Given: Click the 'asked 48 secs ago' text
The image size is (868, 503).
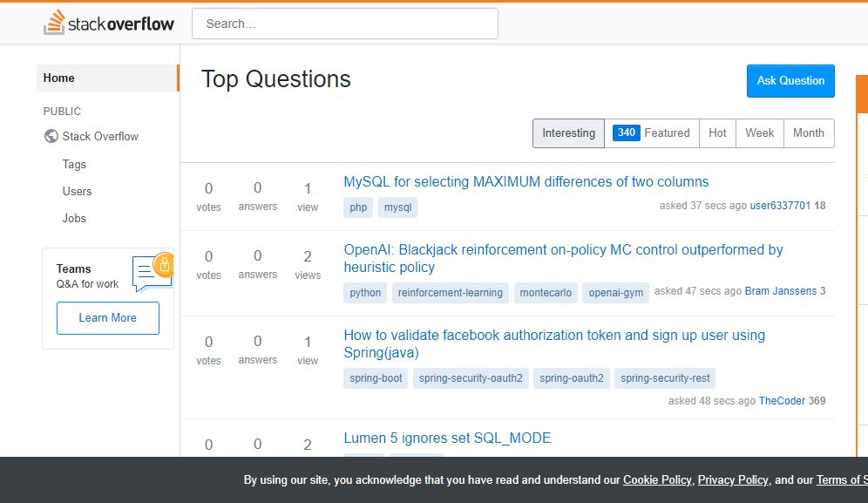Looking at the screenshot, I should [712, 400].
